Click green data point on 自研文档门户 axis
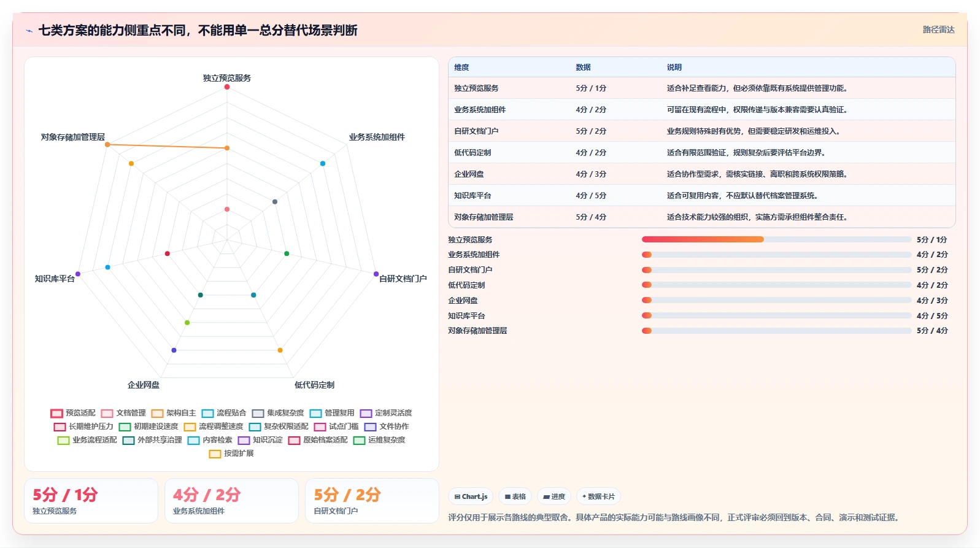The height and width of the screenshot is (548, 980). pyautogui.click(x=287, y=253)
